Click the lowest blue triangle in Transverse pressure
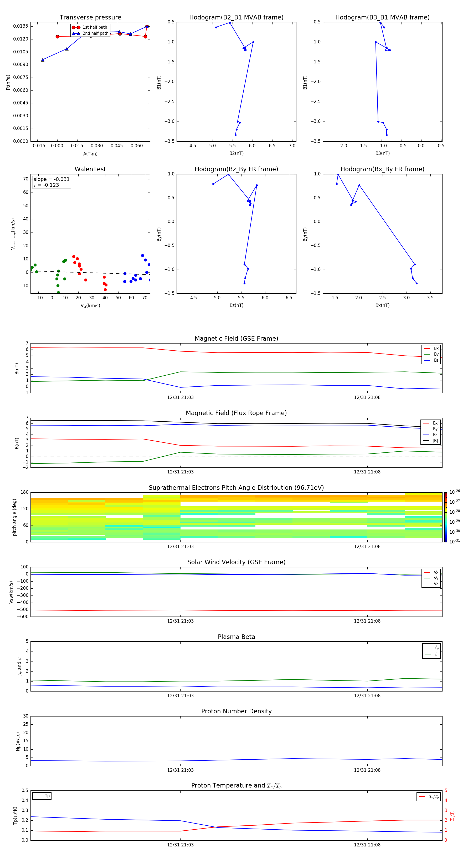The width and height of the screenshot is (473, 868). pyautogui.click(x=43, y=60)
